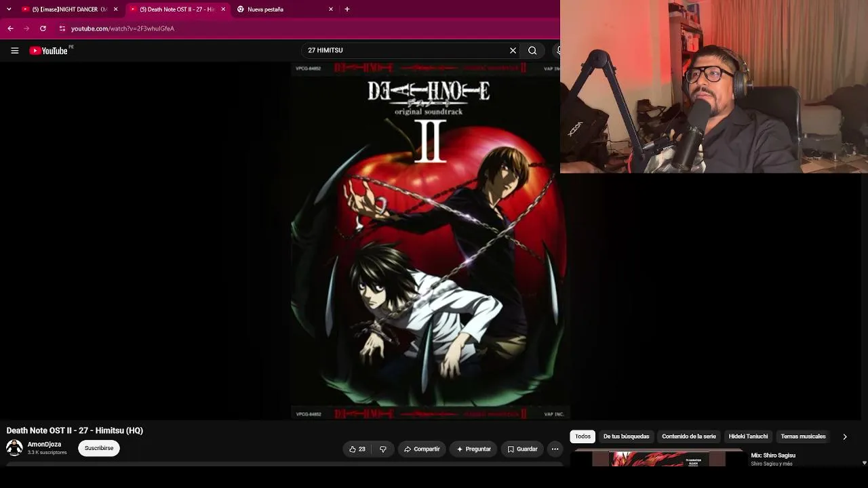Save video with Guardar button

[x=522, y=449]
